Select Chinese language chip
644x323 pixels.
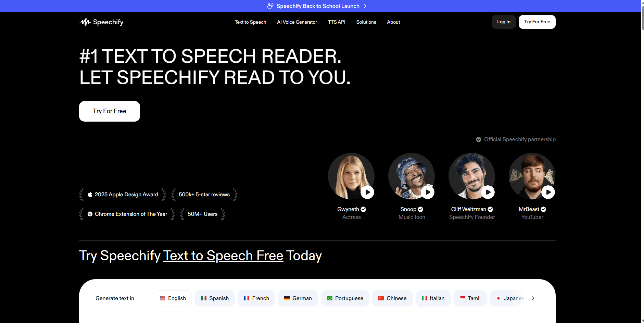[x=392, y=298]
